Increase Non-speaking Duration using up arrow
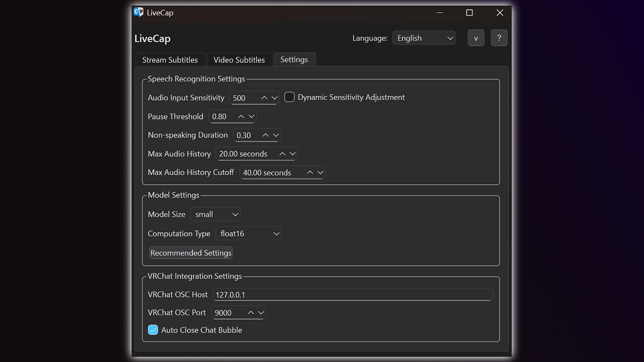 click(x=265, y=135)
